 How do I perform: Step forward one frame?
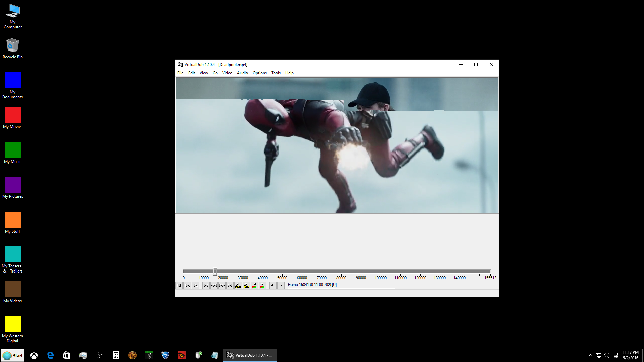[222, 286]
